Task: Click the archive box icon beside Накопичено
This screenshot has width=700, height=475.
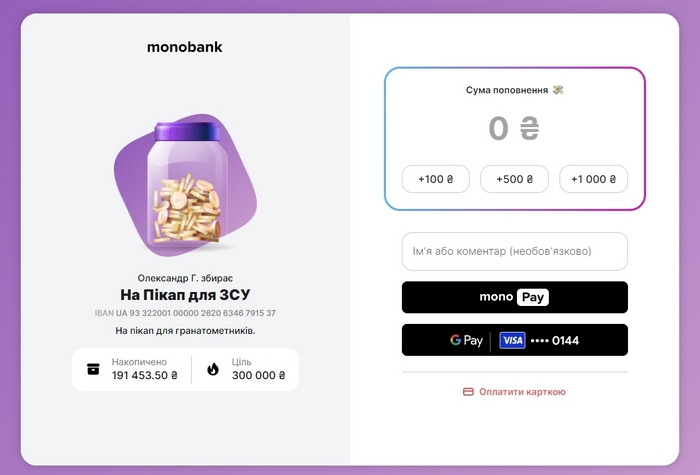Action: coord(93,369)
